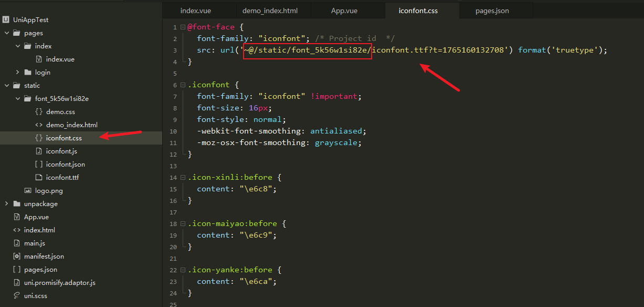Image resolution: width=644 pixels, height=307 pixels.
Task: Click the index folder icon under pages
Action: (28, 46)
